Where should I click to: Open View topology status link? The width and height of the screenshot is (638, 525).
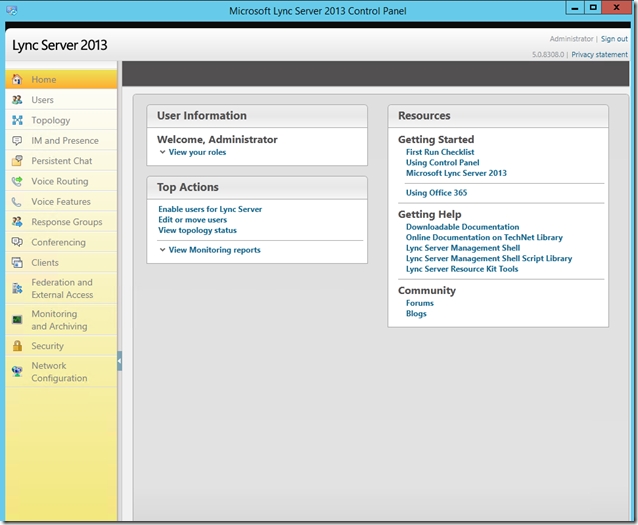click(x=197, y=230)
